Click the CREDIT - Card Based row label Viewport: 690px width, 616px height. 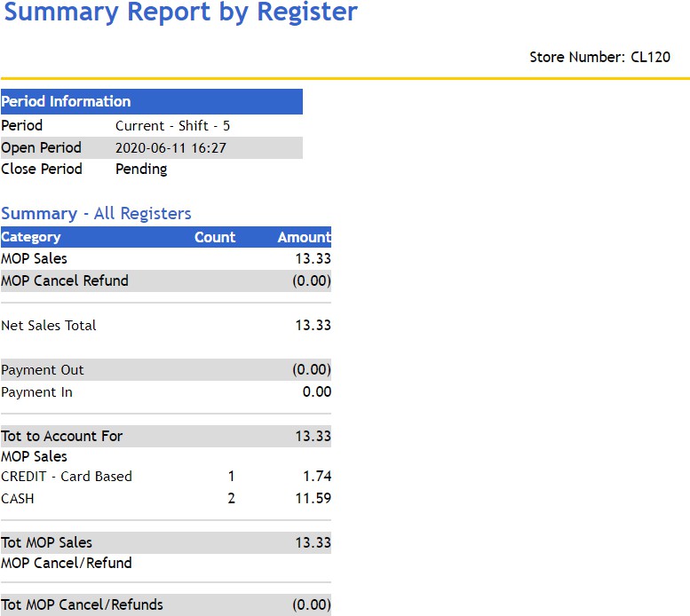[x=67, y=476]
